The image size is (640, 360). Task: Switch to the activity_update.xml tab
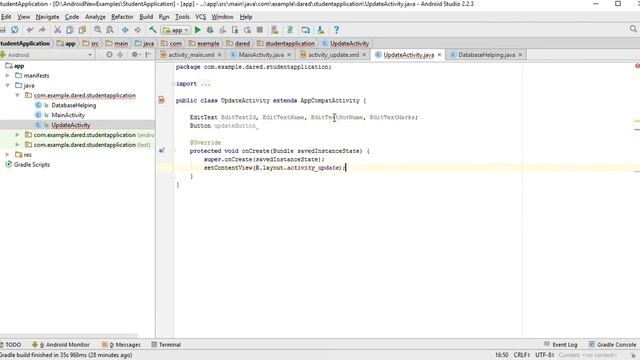coord(333,55)
